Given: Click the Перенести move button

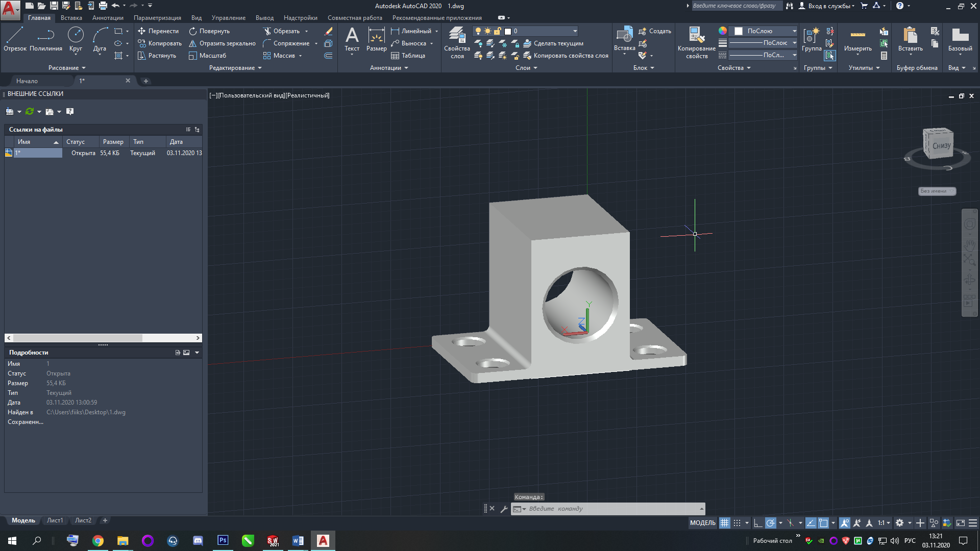Looking at the screenshot, I should tap(158, 31).
